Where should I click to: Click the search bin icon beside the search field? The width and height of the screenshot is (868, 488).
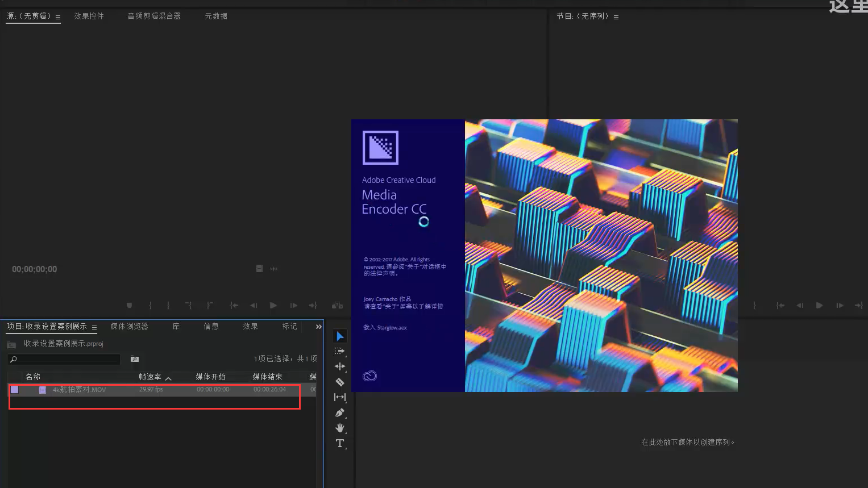coord(134,359)
